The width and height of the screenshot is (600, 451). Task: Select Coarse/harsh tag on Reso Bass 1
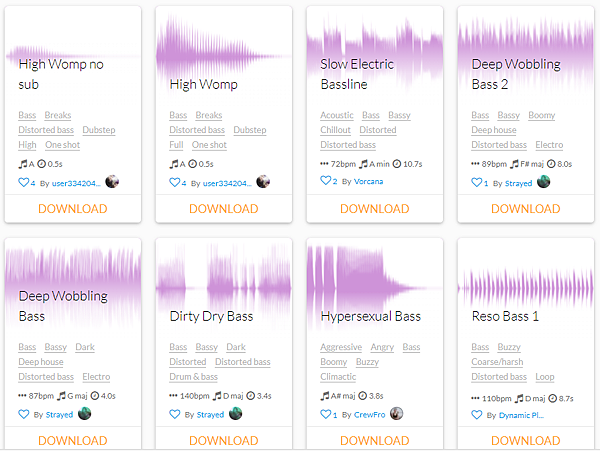tap(497, 362)
